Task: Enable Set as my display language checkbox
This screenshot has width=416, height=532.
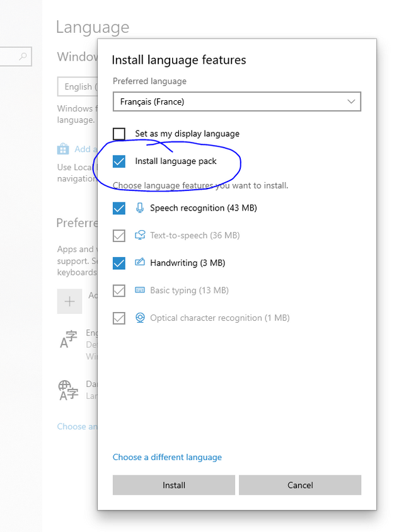Action: (x=119, y=134)
